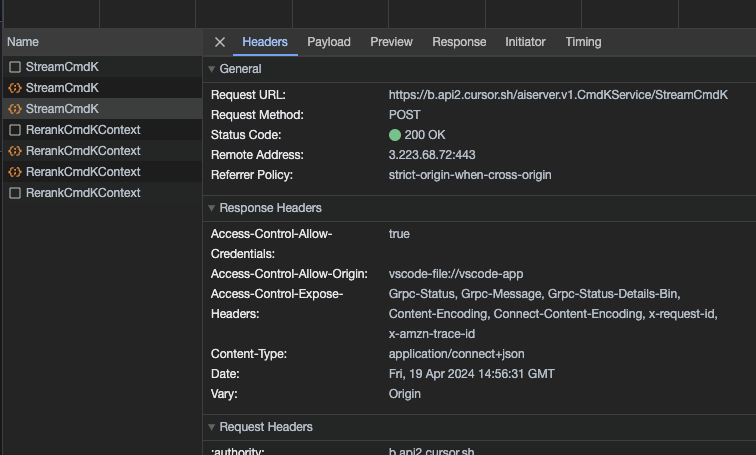756x455 pixels.
Task: Click the vscode-file://vscode-app origin value
Action: (456, 274)
